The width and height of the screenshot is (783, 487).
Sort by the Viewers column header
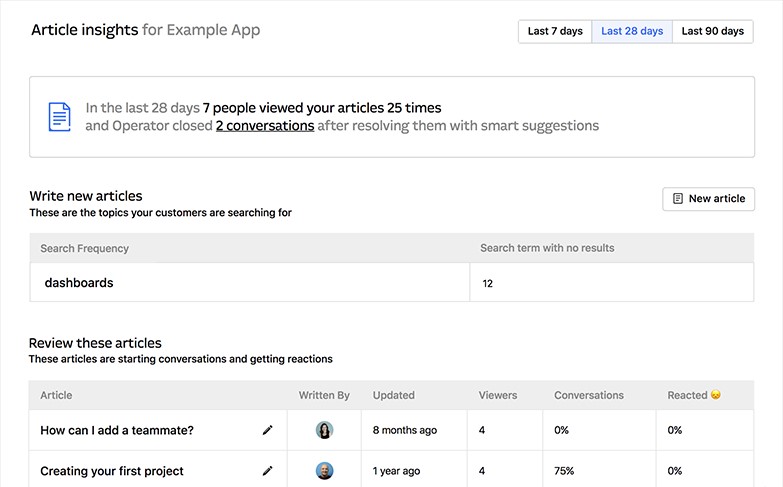(x=498, y=395)
